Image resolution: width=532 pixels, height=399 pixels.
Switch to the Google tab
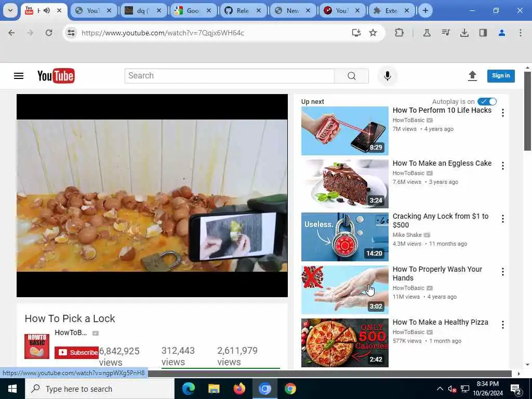193,10
